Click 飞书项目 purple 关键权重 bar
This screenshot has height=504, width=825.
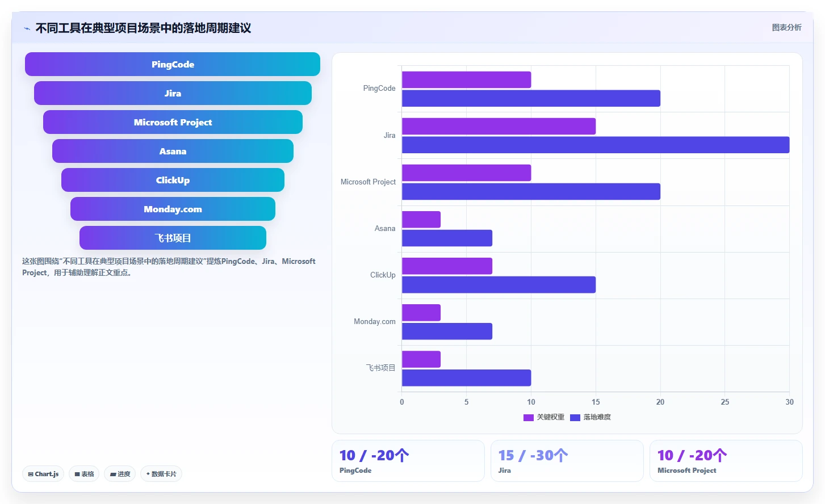click(x=421, y=359)
